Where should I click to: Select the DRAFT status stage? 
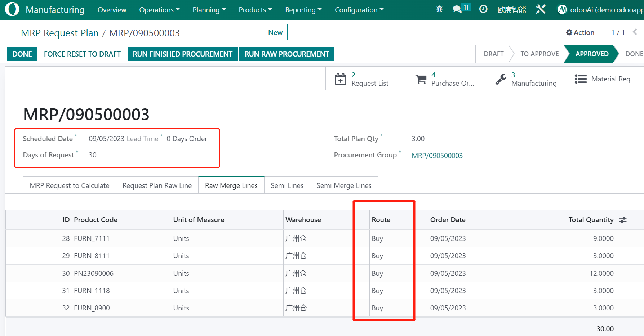point(494,54)
